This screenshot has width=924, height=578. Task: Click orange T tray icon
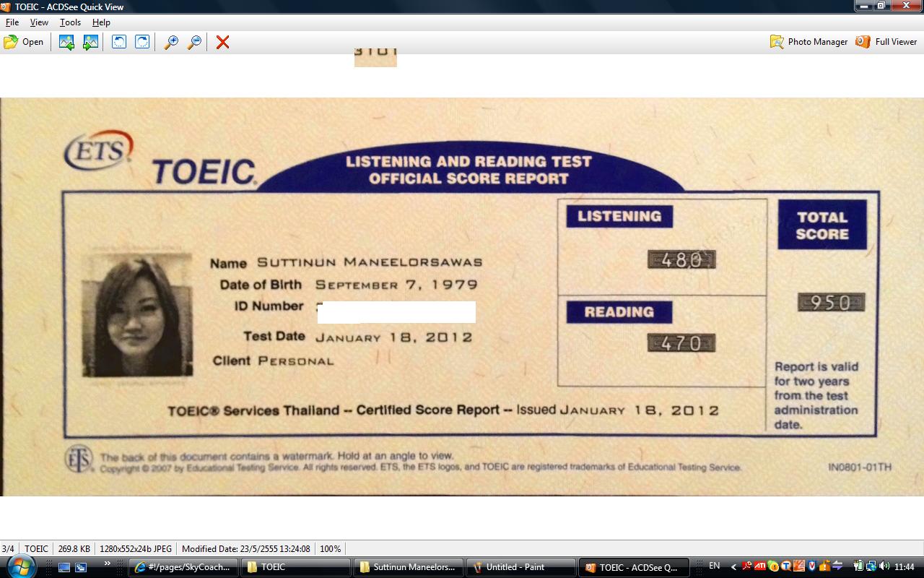[x=785, y=566]
